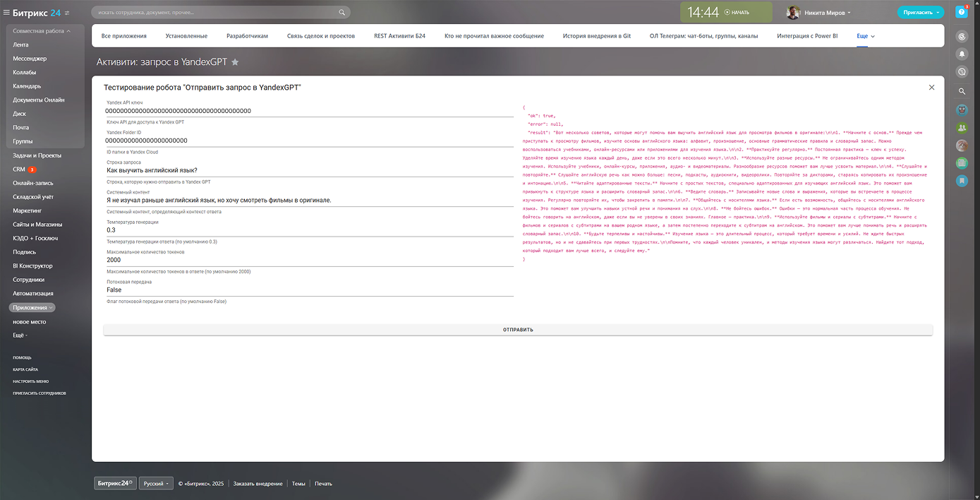
Task: Click the Системный контент input field
Action: [x=309, y=201]
